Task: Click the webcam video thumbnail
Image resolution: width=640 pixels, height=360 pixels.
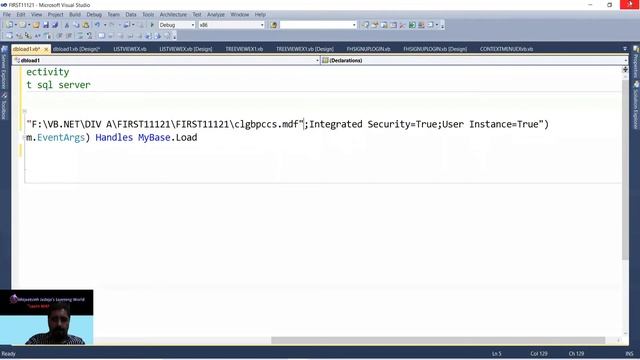Action: 47,317
